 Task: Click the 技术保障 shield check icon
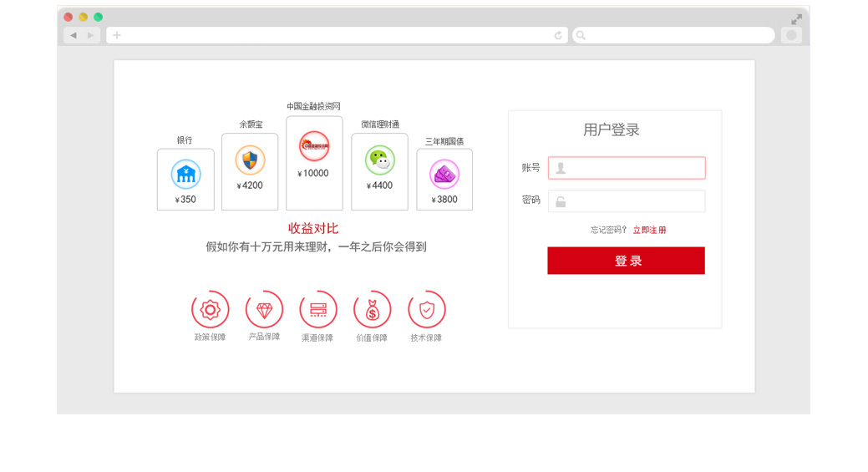tap(427, 309)
